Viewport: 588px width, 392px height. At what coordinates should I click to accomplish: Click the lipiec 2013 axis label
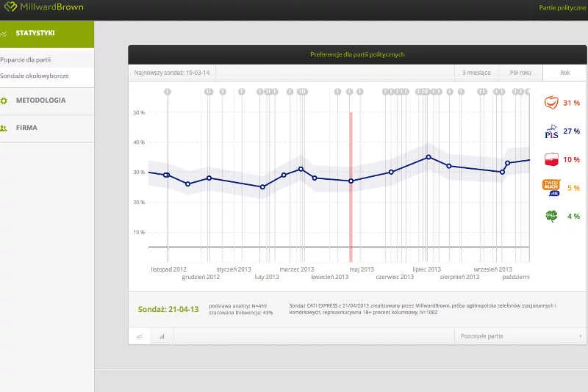click(427, 269)
